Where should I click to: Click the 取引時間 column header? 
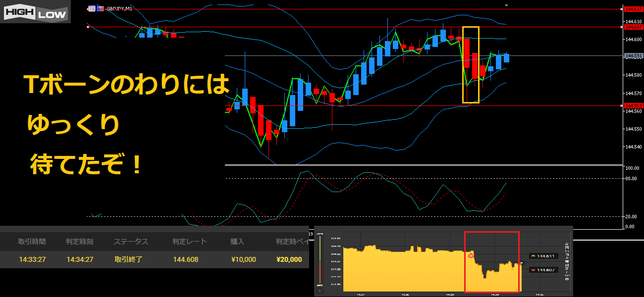pyautogui.click(x=32, y=242)
